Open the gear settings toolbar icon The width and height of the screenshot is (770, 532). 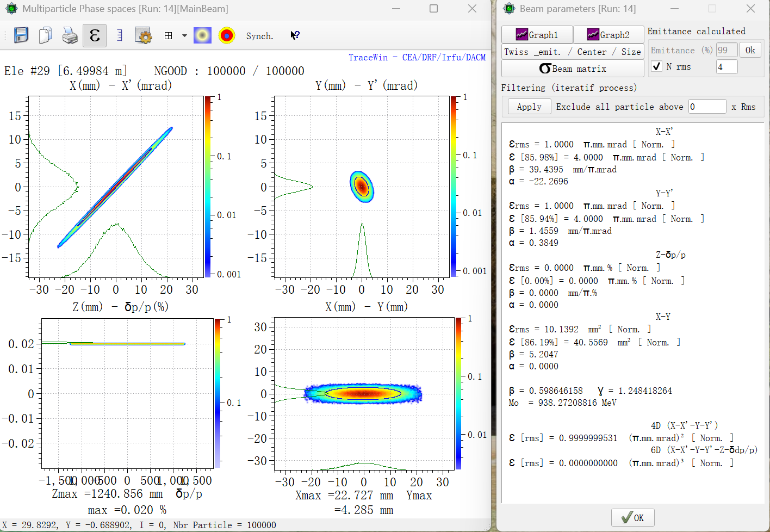(x=144, y=36)
